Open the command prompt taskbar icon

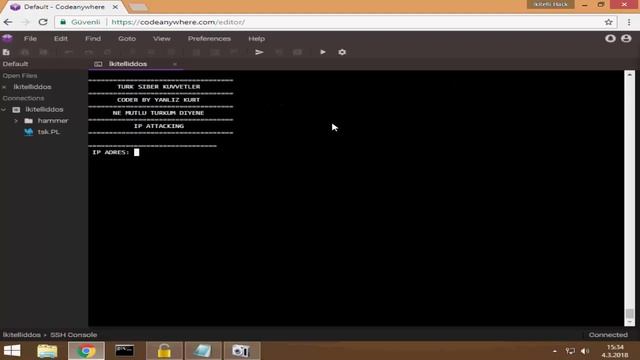click(x=124, y=351)
